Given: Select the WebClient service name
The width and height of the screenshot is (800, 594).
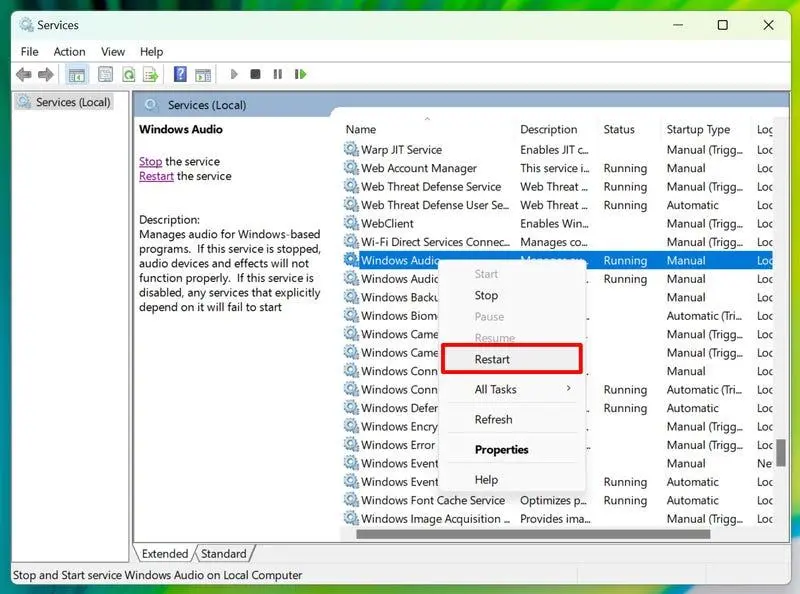Looking at the screenshot, I should [387, 224].
